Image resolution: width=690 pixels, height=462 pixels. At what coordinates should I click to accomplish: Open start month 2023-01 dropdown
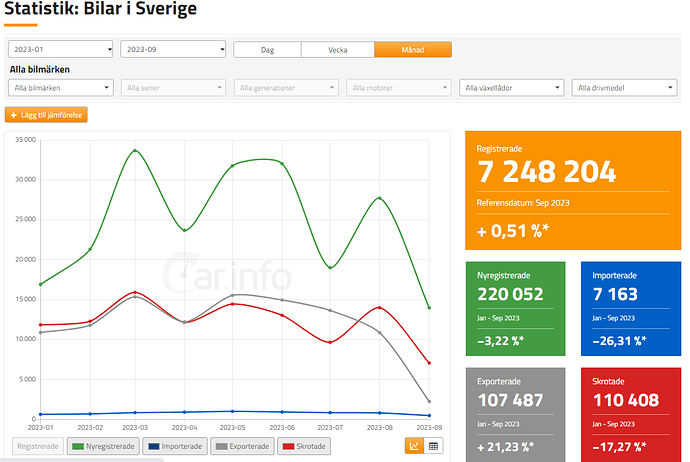click(61, 49)
